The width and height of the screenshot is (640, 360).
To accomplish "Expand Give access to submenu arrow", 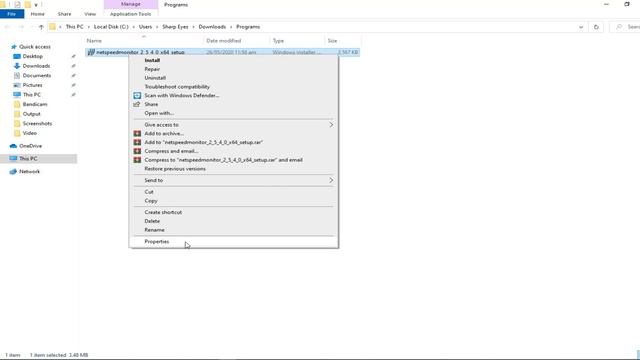I will coord(331,124).
